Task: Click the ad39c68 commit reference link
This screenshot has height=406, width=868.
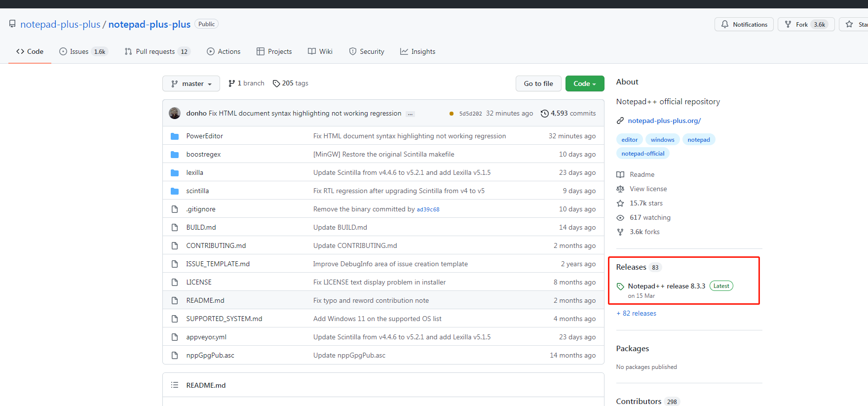Action: point(428,209)
